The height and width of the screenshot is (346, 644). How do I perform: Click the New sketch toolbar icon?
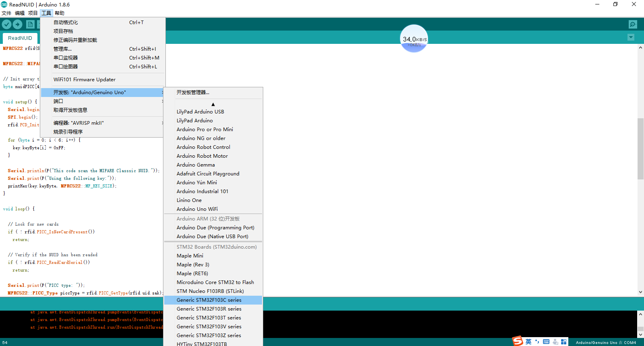(x=30, y=24)
